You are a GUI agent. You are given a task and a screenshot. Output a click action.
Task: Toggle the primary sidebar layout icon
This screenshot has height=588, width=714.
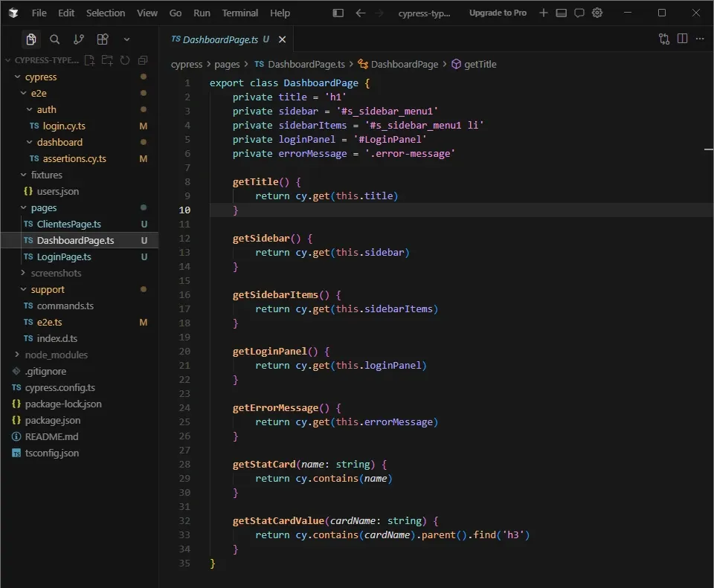coord(338,13)
